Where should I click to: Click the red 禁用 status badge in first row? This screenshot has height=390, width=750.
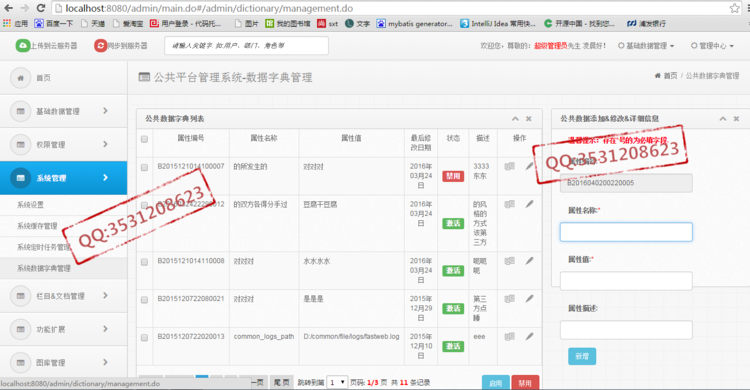click(453, 176)
